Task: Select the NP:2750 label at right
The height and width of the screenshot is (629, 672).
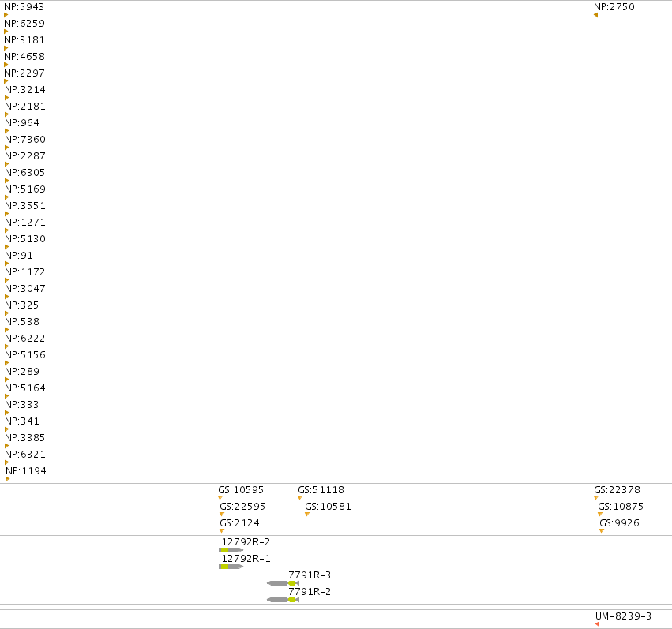Action: tap(614, 7)
